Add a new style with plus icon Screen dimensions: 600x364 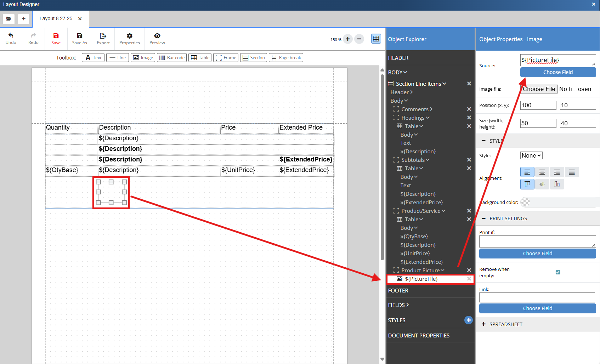(468, 320)
